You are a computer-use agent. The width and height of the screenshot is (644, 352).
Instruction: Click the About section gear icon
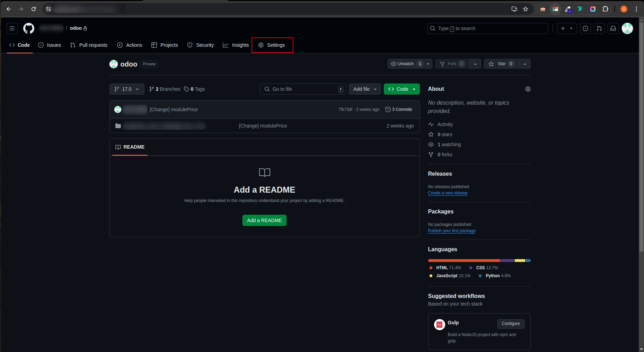(x=528, y=89)
